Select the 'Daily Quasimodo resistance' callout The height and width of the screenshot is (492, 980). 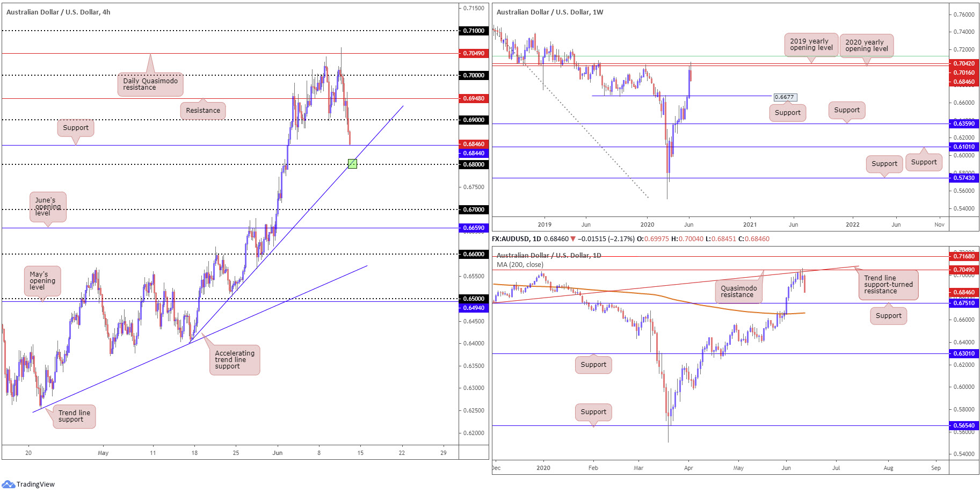(150, 84)
